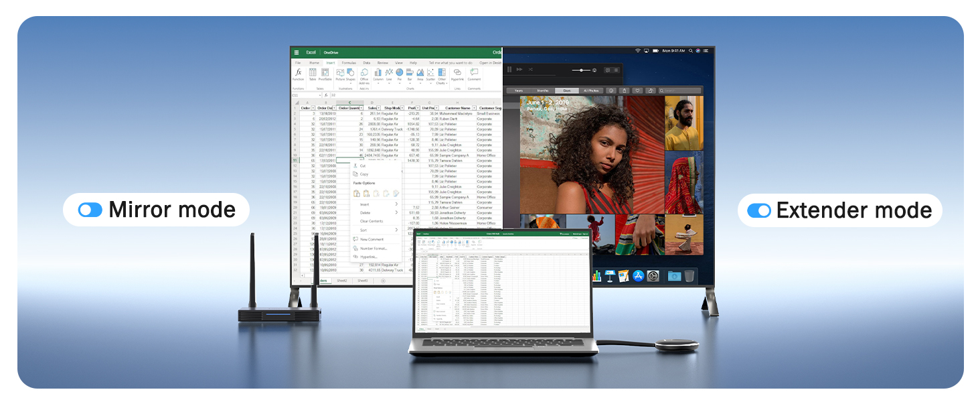Open the Customer Name column filter dropdown
Viewport: 980px width, 402px height.
[475, 108]
